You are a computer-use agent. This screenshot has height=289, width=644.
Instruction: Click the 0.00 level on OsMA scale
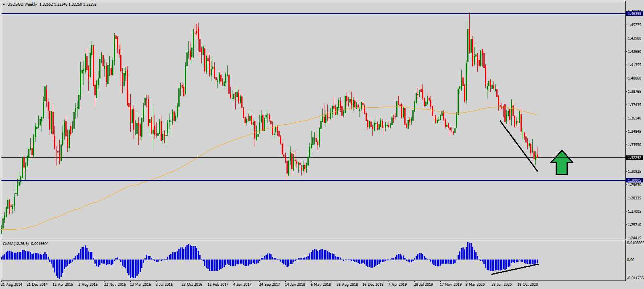tap(630, 260)
